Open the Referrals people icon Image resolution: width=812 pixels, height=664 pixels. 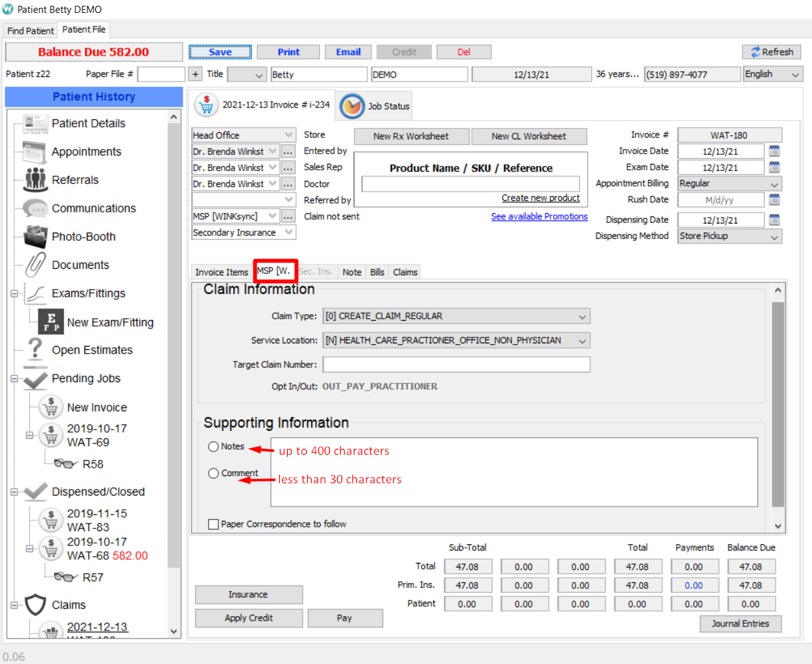(35, 180)
